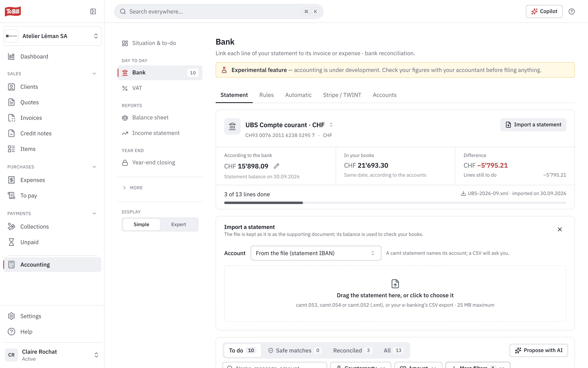Collapse the PURCHASES section chevron
The image size is (588, 368).
pos(95,167)
